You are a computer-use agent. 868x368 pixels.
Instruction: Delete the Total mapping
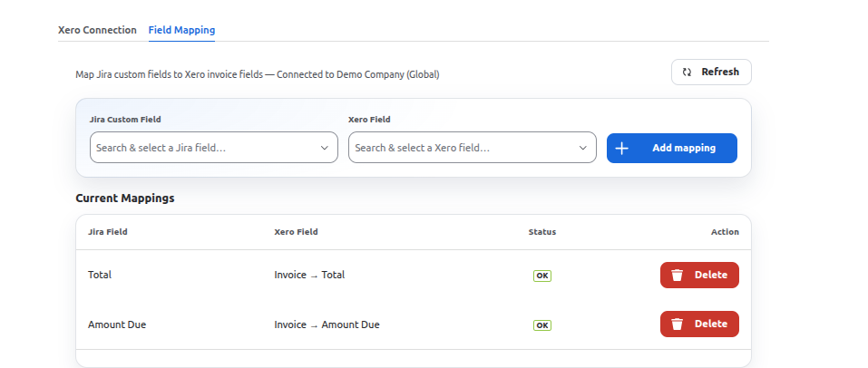699,275
